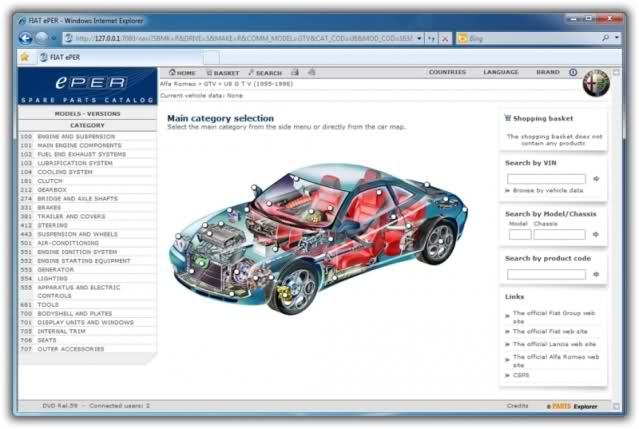
Task: Click the browser Forward arrow button
Action: (42, 38)
